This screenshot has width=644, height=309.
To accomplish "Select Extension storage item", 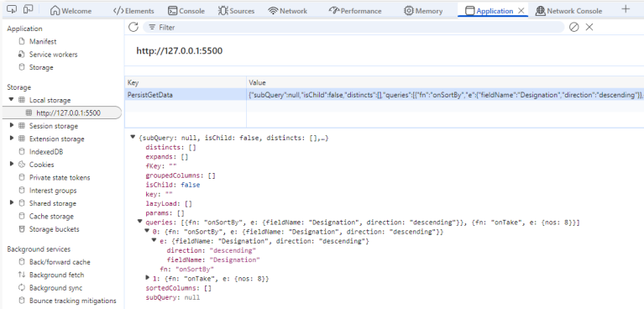I will (57, 139).
